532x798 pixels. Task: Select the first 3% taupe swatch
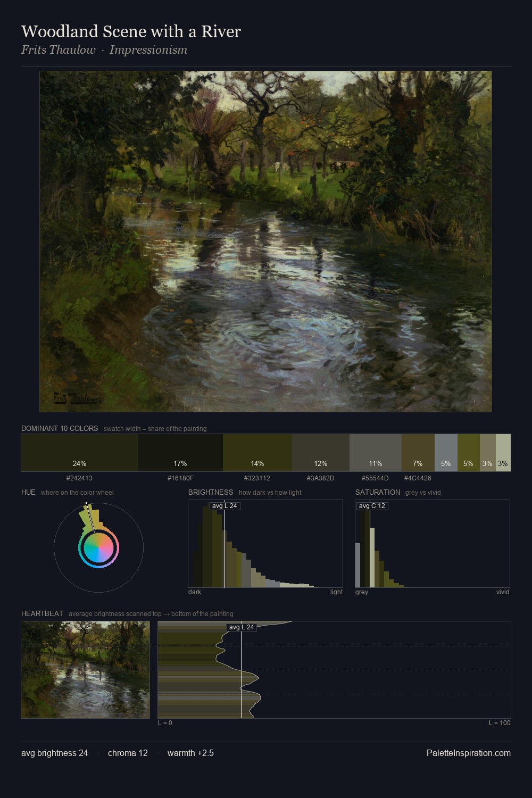pos(488,453)
